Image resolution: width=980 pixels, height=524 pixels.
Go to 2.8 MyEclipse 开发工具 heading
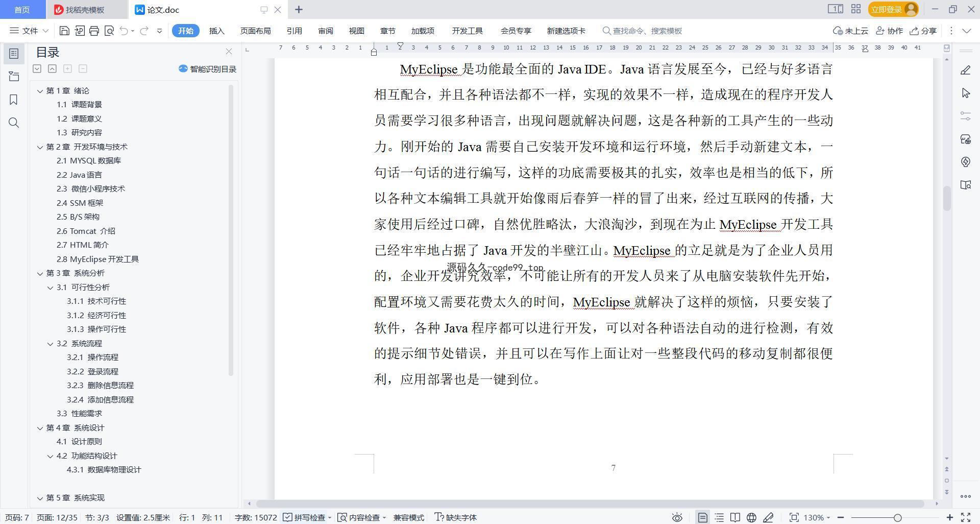coord(97,259)
